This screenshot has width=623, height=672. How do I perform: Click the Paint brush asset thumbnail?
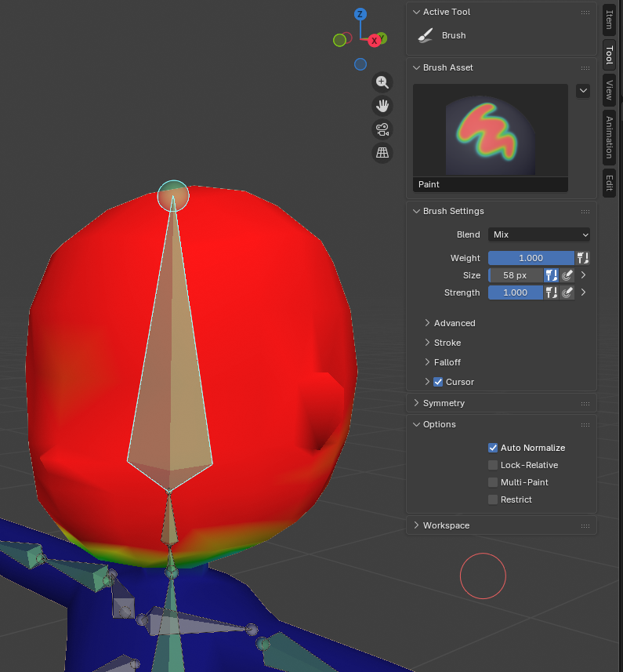point(490,130)
